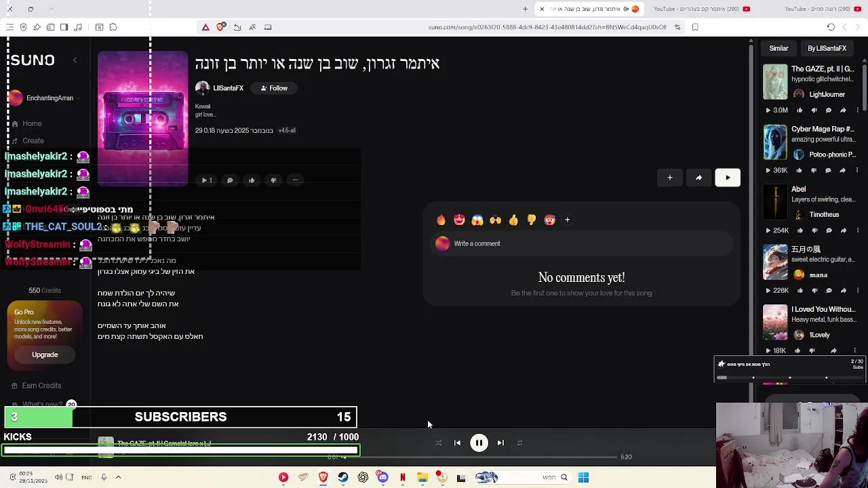868x488 pixels.
Task: Play the 五月の風 track via play count
Action: point(777,290)
